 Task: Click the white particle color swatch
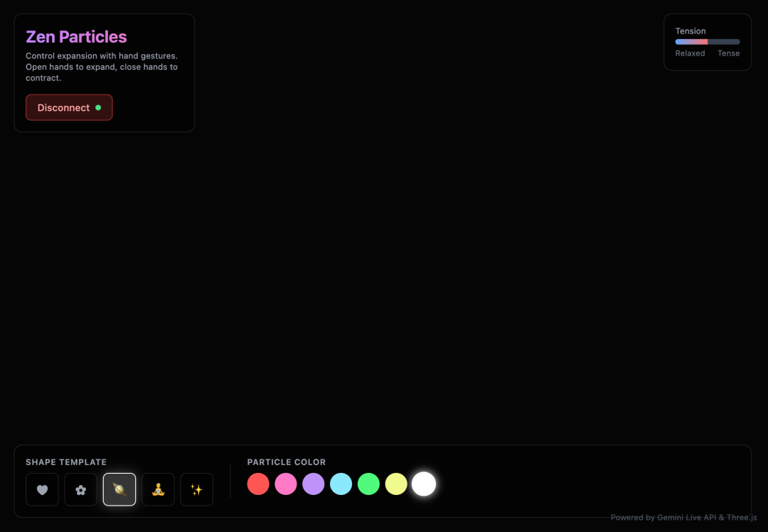tap(424, 484)
